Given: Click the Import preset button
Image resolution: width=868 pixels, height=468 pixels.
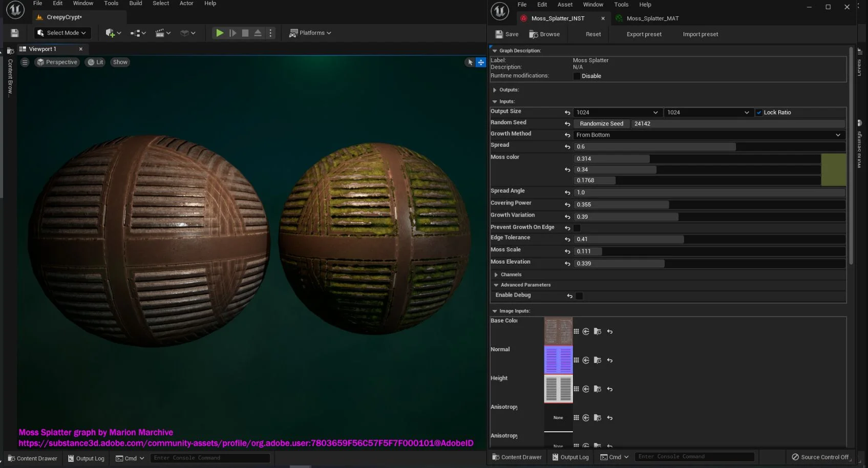Looking at the screenshot, I should [x=700, y=34].
